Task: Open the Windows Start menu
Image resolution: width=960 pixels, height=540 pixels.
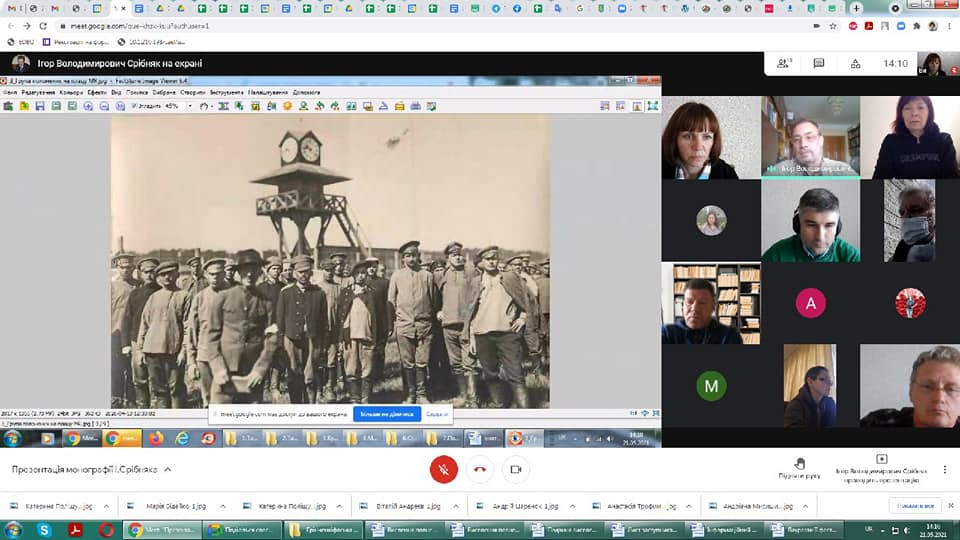Action: coord(13,529)
